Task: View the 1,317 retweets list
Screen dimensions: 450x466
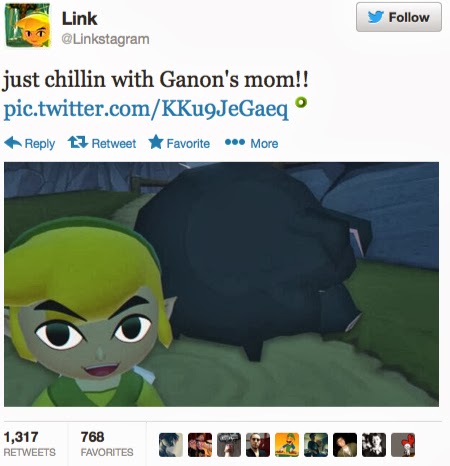Action: [x=30, y=444]
